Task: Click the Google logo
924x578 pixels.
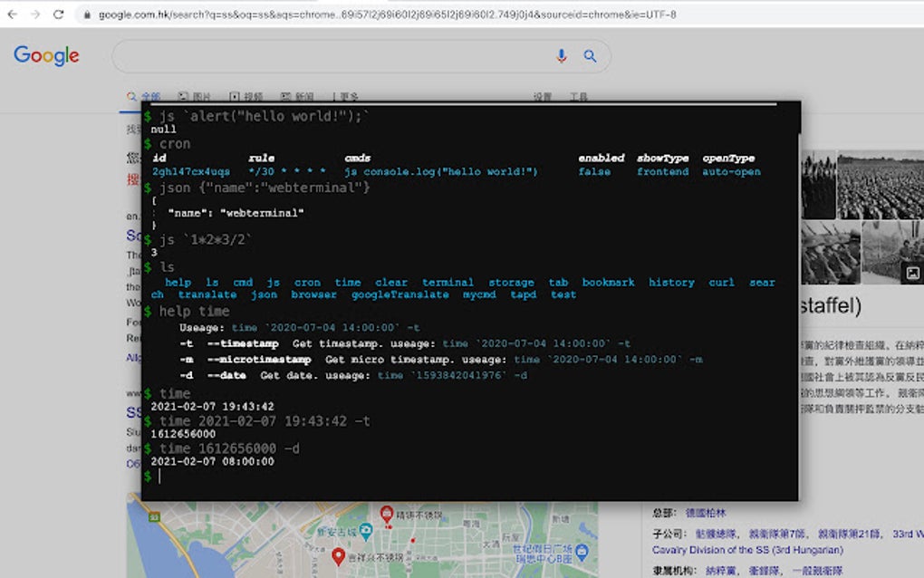Action: 45,55
